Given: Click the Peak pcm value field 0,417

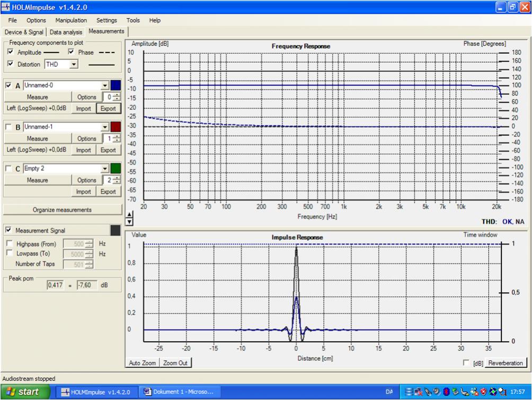Looking at the screenshot, I should pos(55,285).
